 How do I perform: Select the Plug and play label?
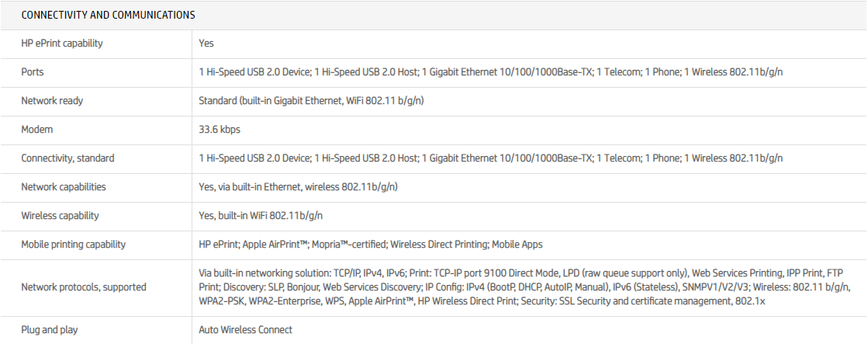pyautogui.click(x=50, y=330)
